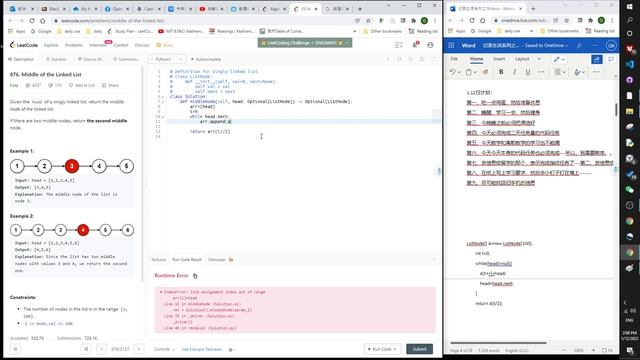
Task: Pick a random problem shuffle icon
Action: [86, 349]
